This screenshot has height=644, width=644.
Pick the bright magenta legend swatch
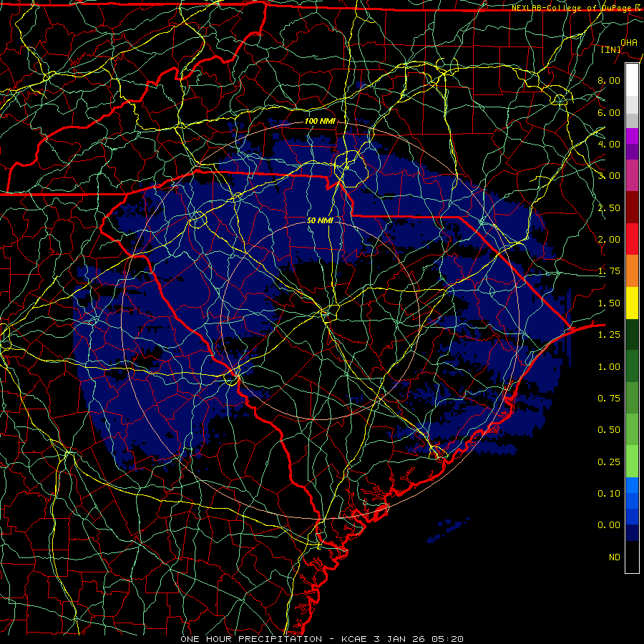point(632,136)
